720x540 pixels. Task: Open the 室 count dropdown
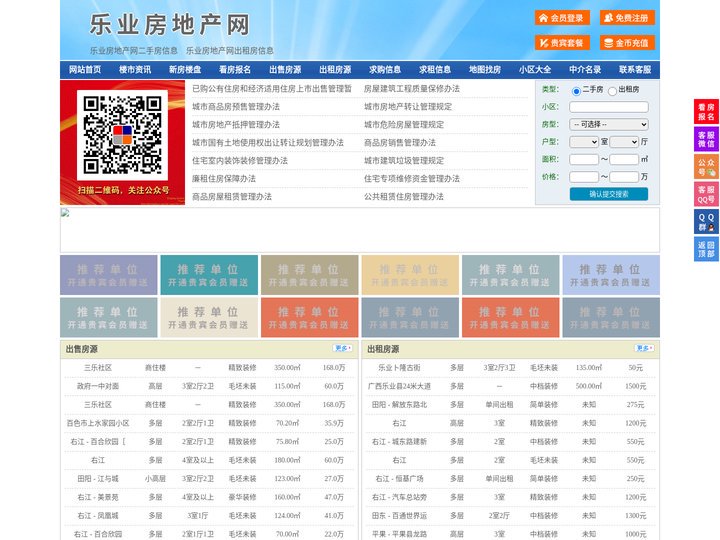tap(584, 142)
